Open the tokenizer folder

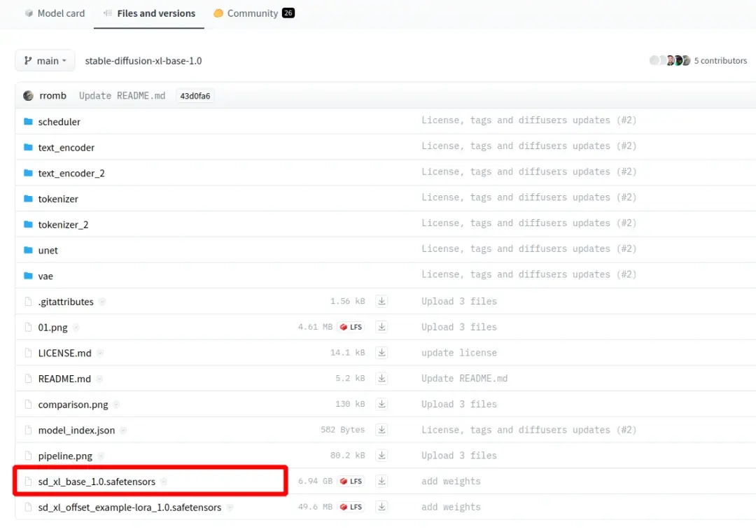[x=58, y=199]
